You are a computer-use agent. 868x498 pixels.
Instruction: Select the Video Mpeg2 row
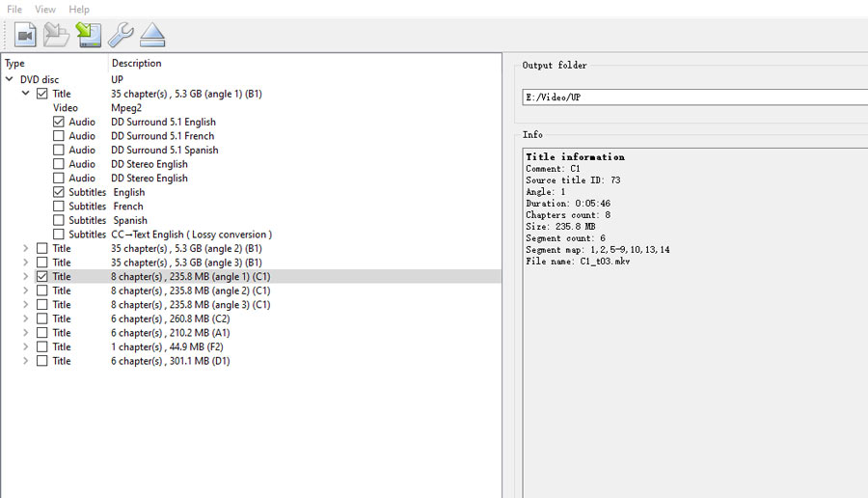tap(252, 107)
